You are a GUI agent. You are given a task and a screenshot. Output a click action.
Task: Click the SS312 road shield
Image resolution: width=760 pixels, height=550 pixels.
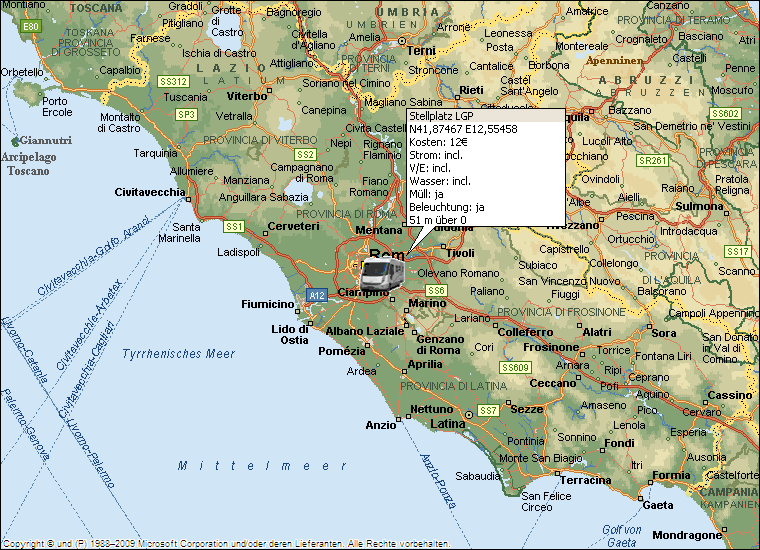click(174, 81)
